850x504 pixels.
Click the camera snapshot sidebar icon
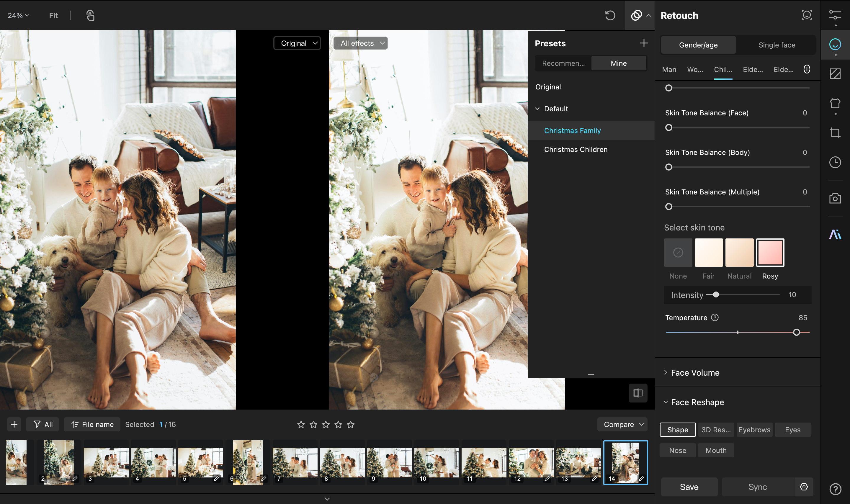[x=835, y=198]
